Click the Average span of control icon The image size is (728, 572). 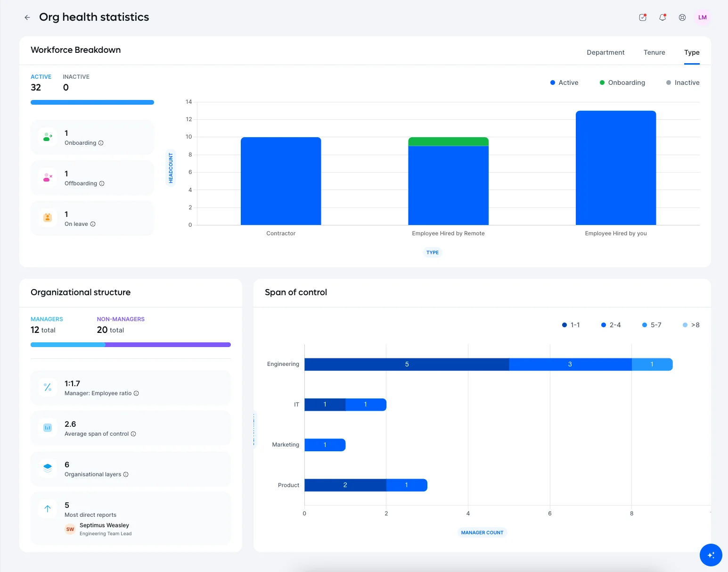coord(48,428)
